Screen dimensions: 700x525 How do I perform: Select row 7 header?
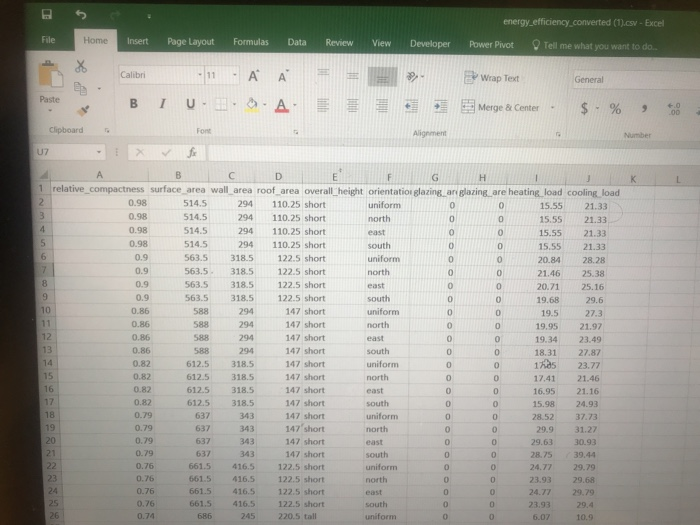pyautogui.click(x=44, y=270)
